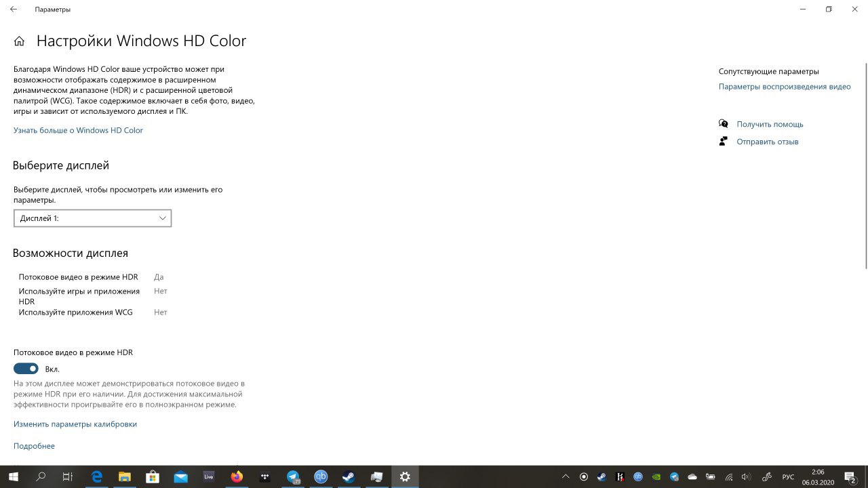Image resolution: width=868 pixels, height=488 pixels.
Task: Open the Windows Start menu
Action: [13, 476]
